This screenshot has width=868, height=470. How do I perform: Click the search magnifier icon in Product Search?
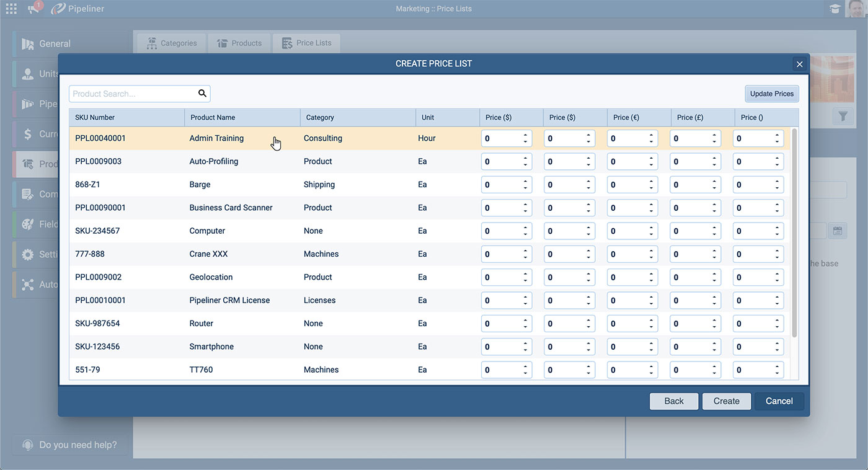coord(202,94)
